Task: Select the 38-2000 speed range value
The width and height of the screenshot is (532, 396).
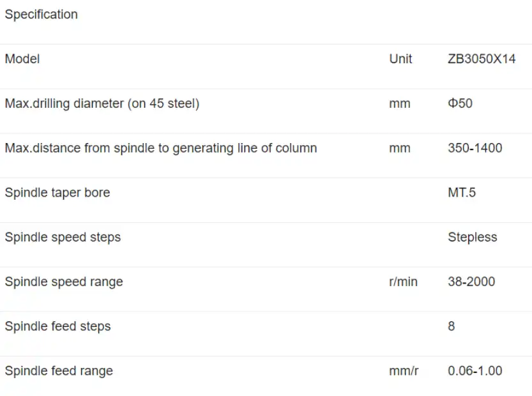Action: (471, 282)
